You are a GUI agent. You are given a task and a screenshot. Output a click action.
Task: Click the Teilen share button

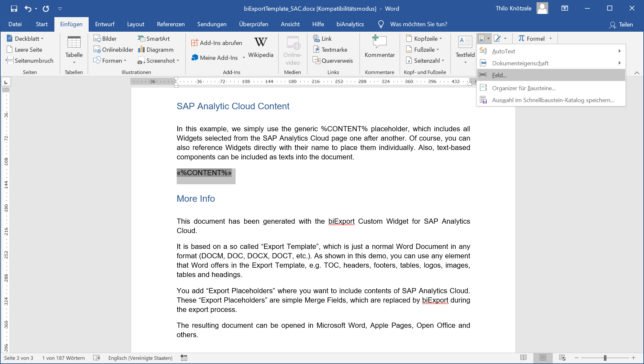(x=621, y=25)
